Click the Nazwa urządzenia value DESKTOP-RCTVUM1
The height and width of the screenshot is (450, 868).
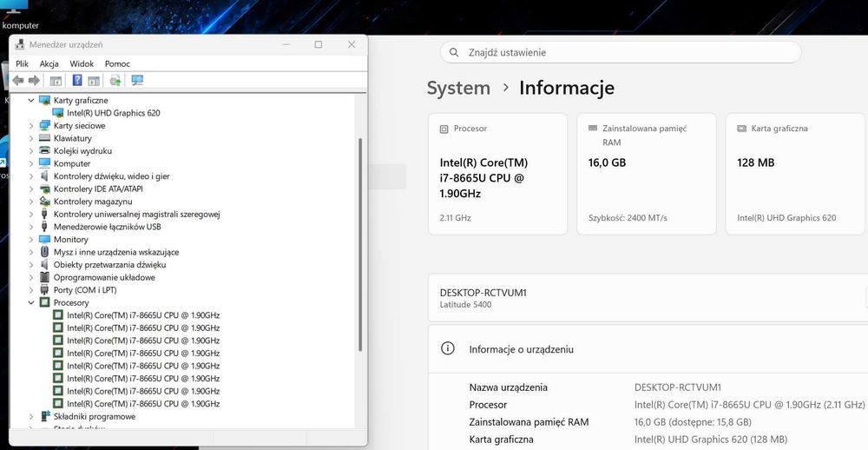pos(678,387)
